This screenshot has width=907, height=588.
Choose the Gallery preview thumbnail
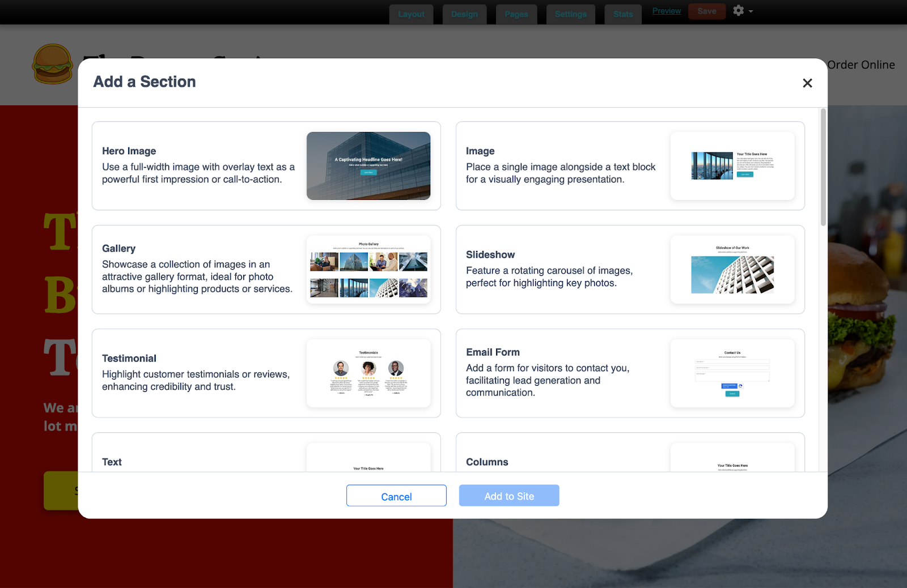[368, 270]
